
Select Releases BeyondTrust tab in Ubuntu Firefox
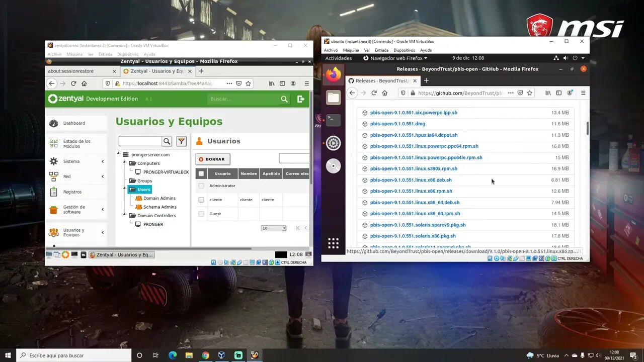(382, 80)
